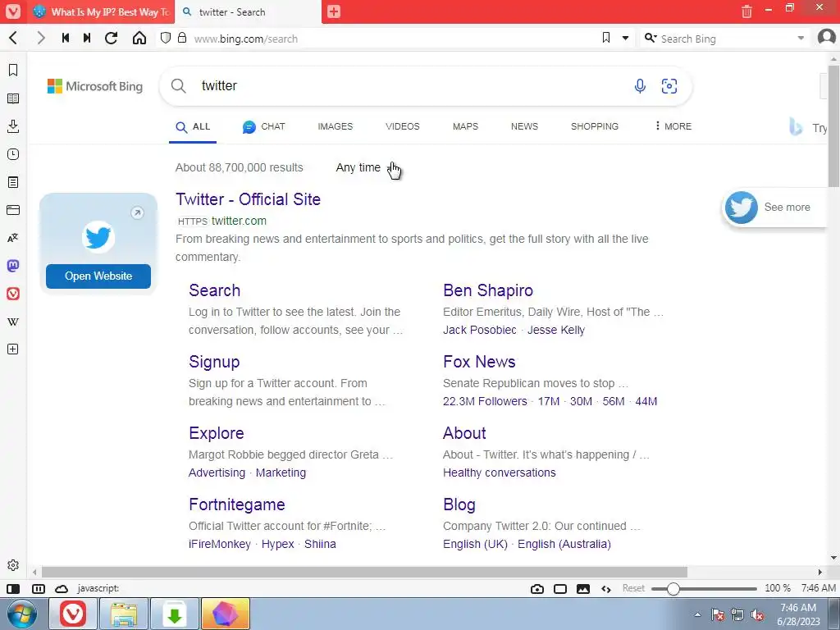The width and height of the screenshot is (840, 630).
Task: Click the horizontal page scrollbar
Action: pos(364,572)
